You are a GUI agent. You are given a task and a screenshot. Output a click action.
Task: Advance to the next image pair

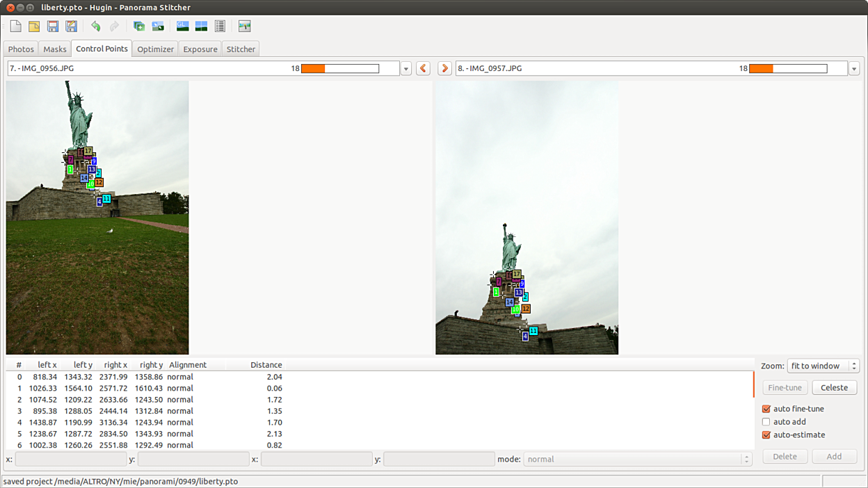pos(444,69)
